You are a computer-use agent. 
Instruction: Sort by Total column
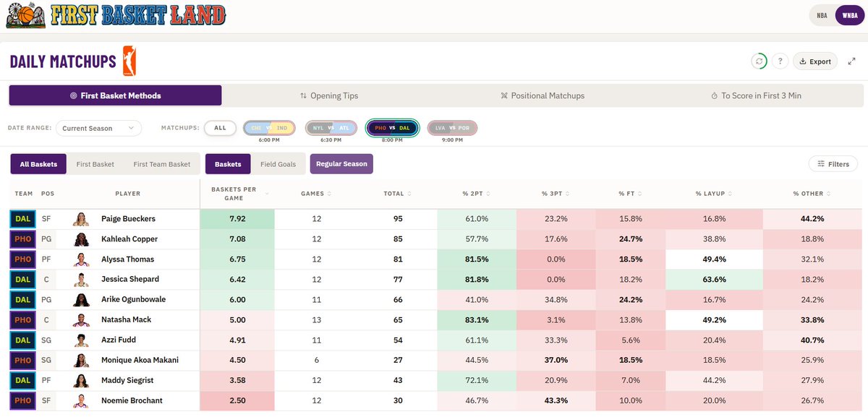coord(399,194)
